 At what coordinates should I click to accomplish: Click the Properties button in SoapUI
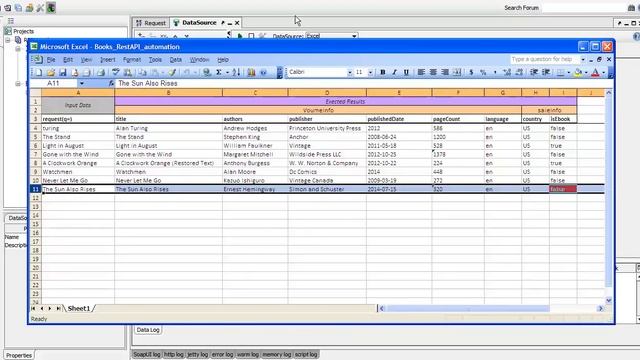tap(19, 355)
